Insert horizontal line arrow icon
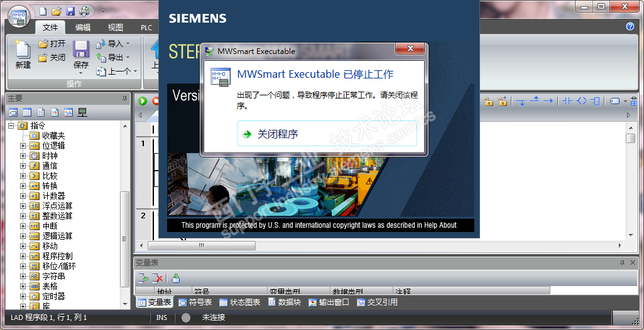The width and height of the screenshot is (644, 330). pos(548,101)
